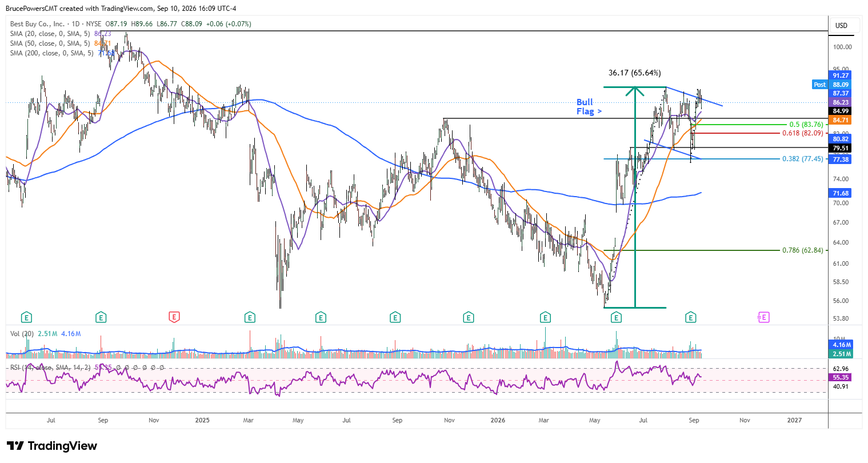Image resolution: width=868 pixels, height=463 pixels.
Task: Select the 0.382 (77.45) Fibonacci label
Action: click(x=802, y=159)
